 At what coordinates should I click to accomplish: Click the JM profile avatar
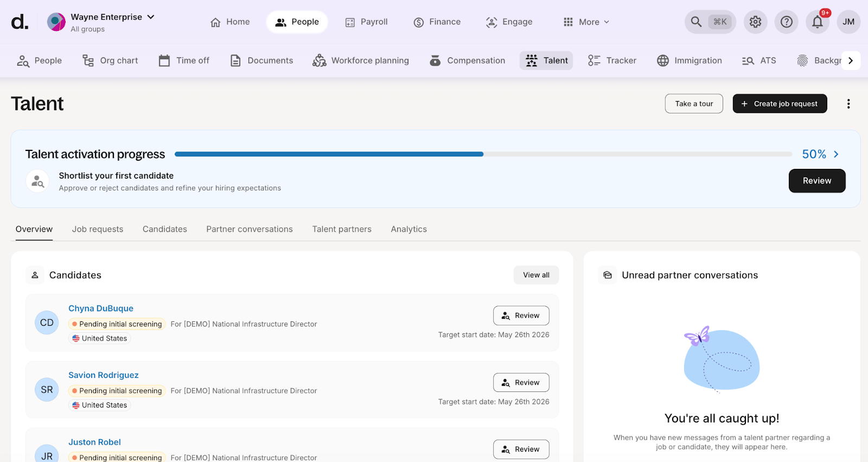click(848, 22)
